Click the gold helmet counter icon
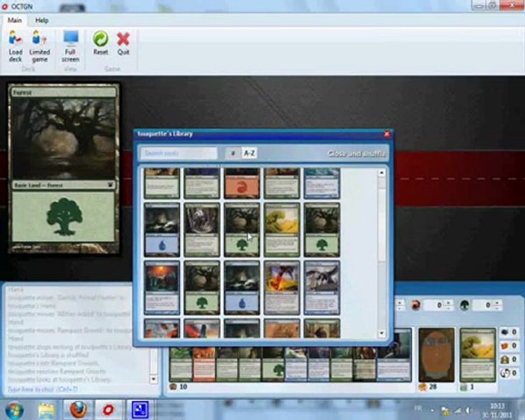525x420 pixels. click(x=505, y=359)
